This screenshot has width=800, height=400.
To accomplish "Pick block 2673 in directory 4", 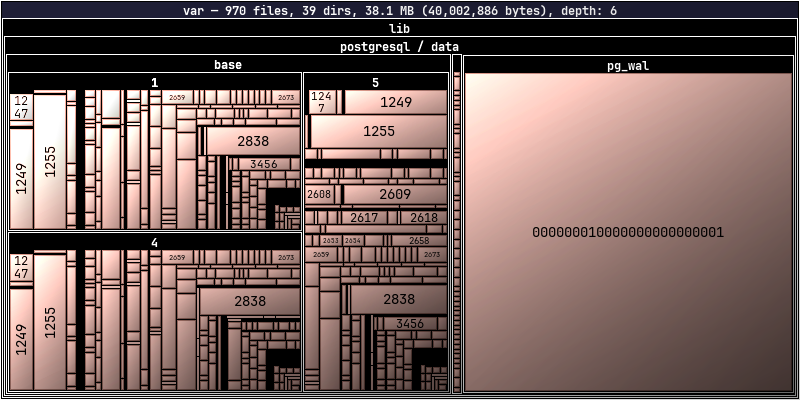I will tap(286, 257).
